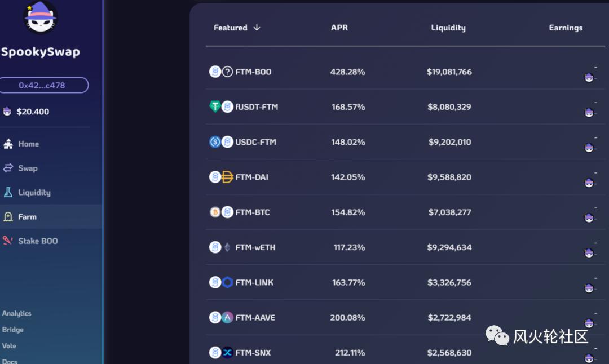Image resolution: width=609 pixels, height=364 pixels.
Task: Sort farms by APR column header
Action: [339, 28]
